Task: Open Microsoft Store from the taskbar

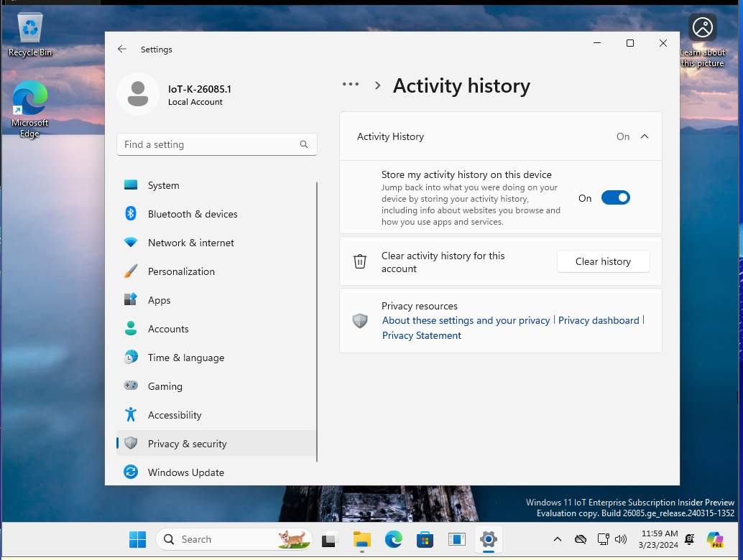Action: tap(425, 539)
